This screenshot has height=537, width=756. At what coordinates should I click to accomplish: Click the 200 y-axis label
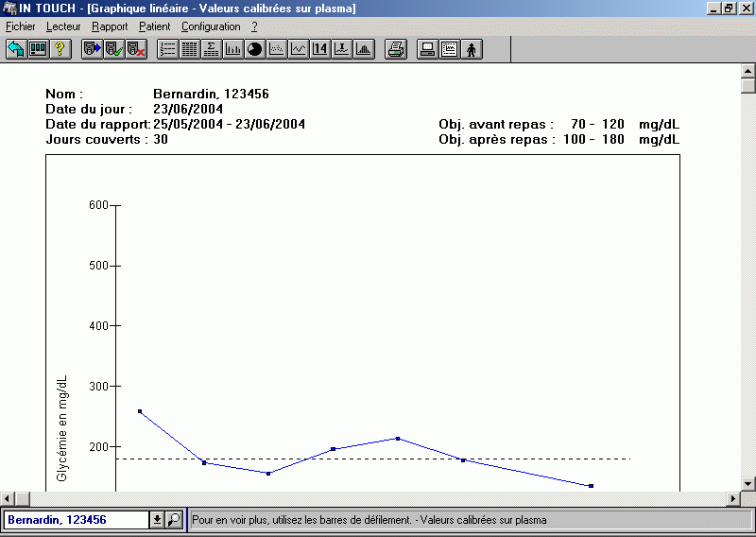point(98,447)
